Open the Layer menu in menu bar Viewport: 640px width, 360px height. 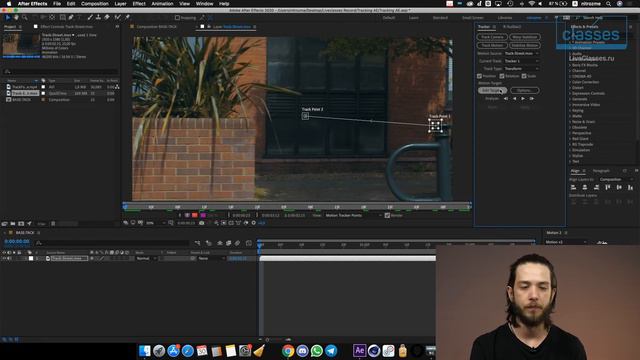(x=120, y=4)
